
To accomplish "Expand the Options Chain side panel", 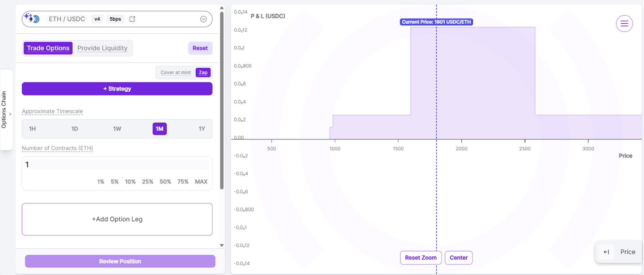I will 6,110.
